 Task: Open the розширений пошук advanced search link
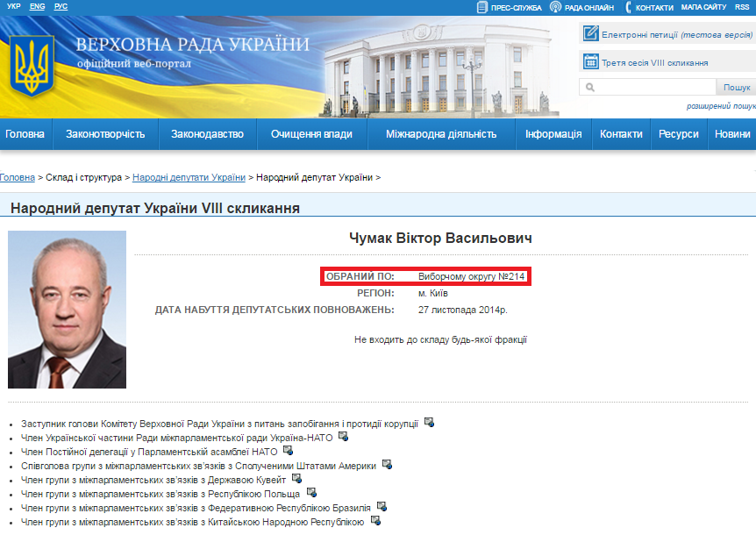tap(721, 106)
